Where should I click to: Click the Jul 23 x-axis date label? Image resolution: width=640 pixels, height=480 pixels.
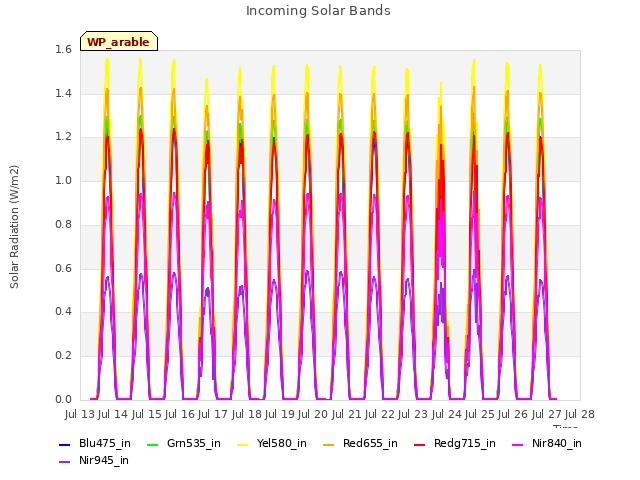click(x=413, y=415)
